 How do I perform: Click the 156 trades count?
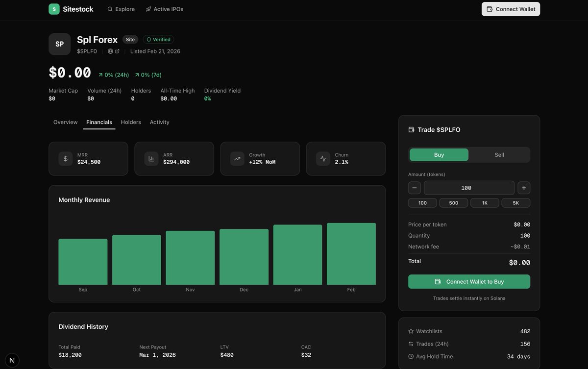click(x=525, y=344)
